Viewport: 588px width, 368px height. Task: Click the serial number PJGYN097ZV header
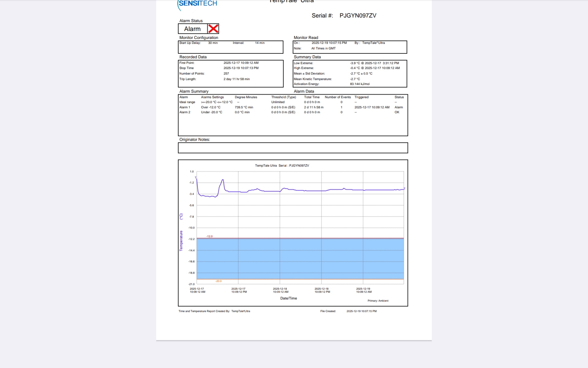[x=358, y=16]
